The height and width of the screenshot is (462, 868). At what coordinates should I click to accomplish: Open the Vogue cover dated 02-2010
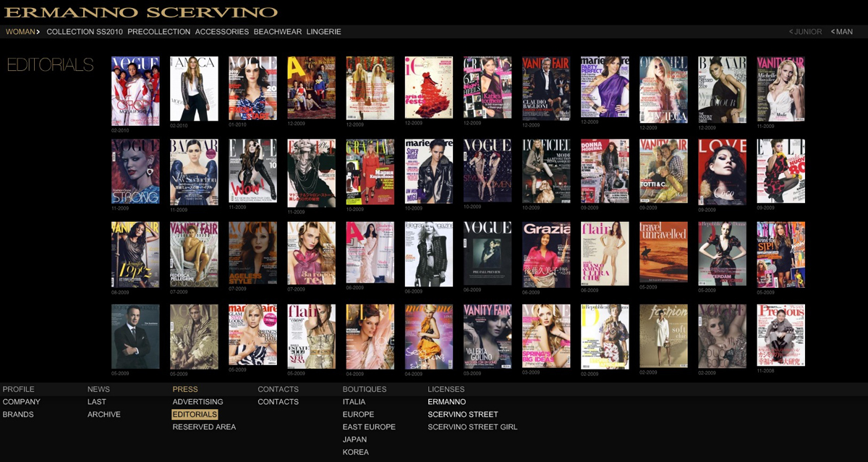[135, 90]
